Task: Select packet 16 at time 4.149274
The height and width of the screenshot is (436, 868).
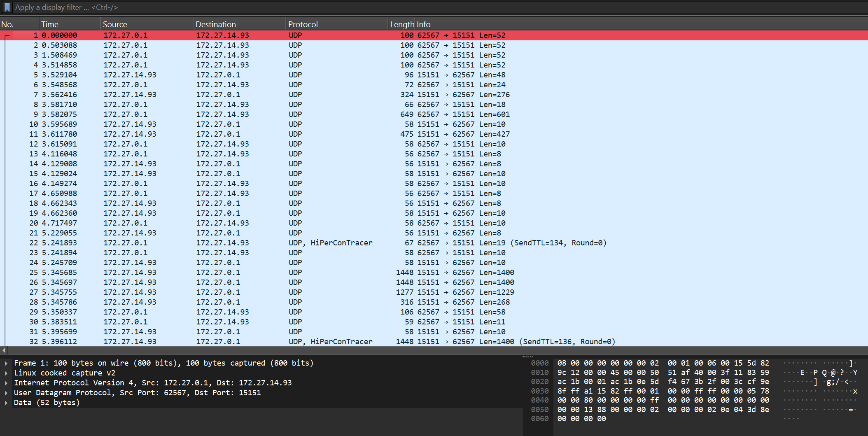Action: coord(434,184)
